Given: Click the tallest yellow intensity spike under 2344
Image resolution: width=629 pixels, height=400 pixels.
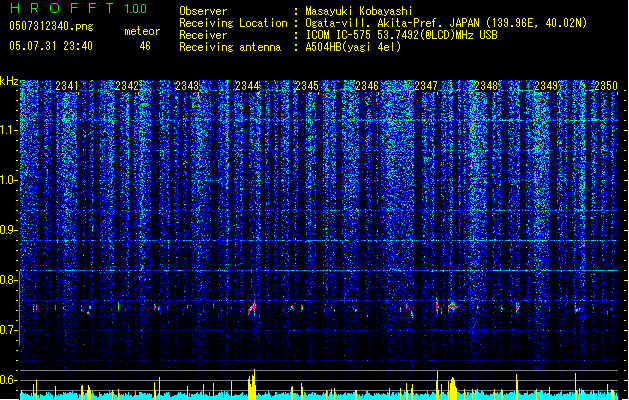Looking at the screenshot, I should (x=254, y=384).
